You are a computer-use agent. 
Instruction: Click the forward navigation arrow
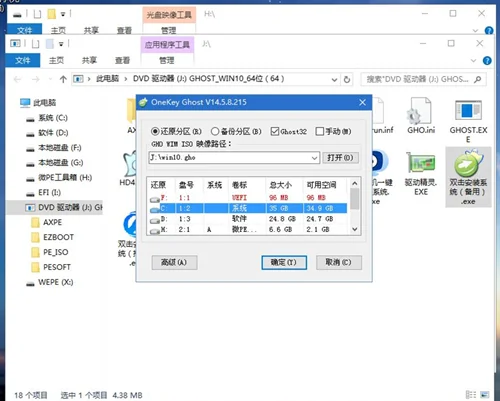35,79
